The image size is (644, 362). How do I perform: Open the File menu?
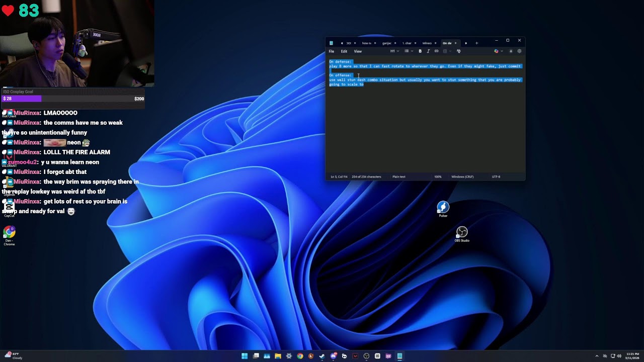click(x=332, y=51)
